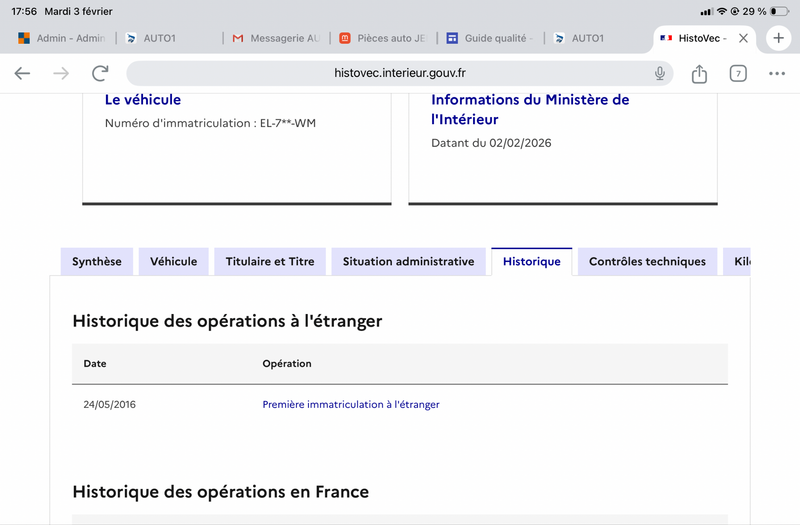Open the tab switcher showing 7 tabs
Screen dimensions: 800x525
pyautogui.click(x=738, y=73)
